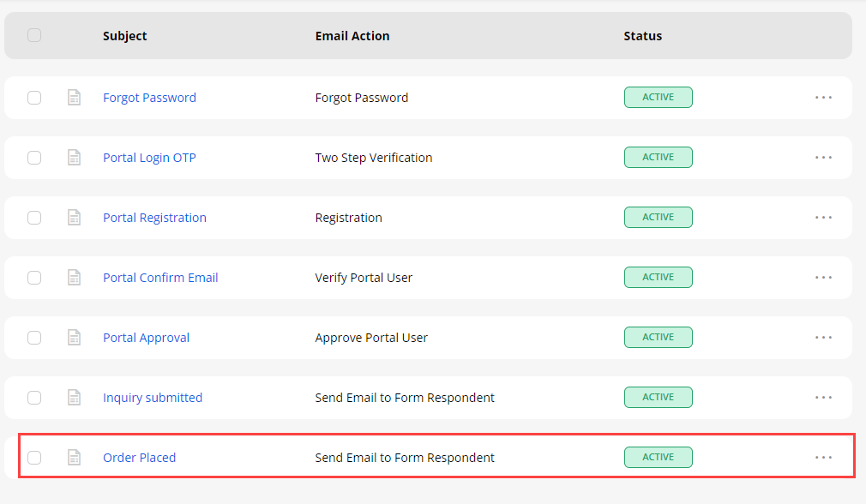Expand actions menu for Portal Registration

(823, 218)
